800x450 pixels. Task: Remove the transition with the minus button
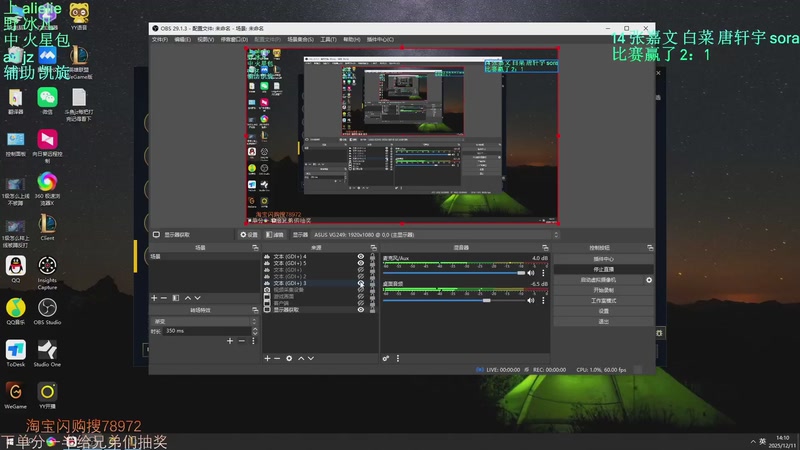(x=241, y=341)
